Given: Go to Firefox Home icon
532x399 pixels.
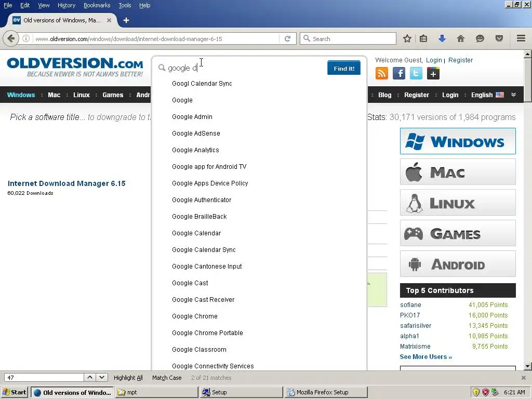Looking at the screenshot, I should point(460,38).
